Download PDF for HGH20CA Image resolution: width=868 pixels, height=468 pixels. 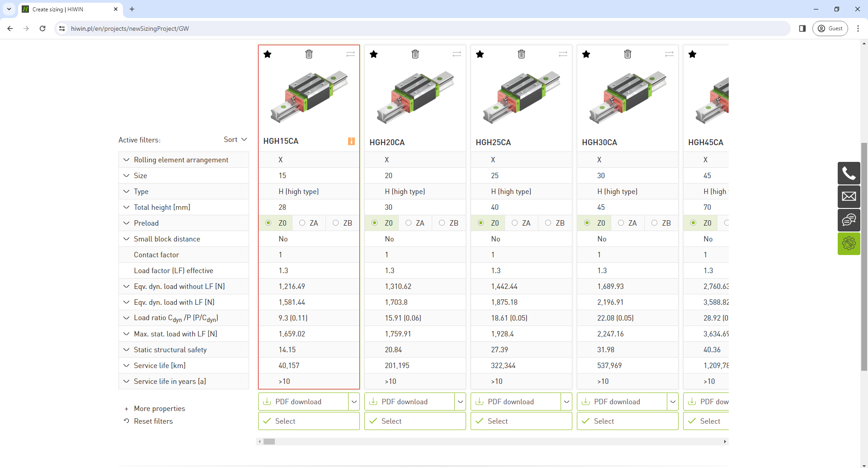pyautogui.click(x=410, y=402)
